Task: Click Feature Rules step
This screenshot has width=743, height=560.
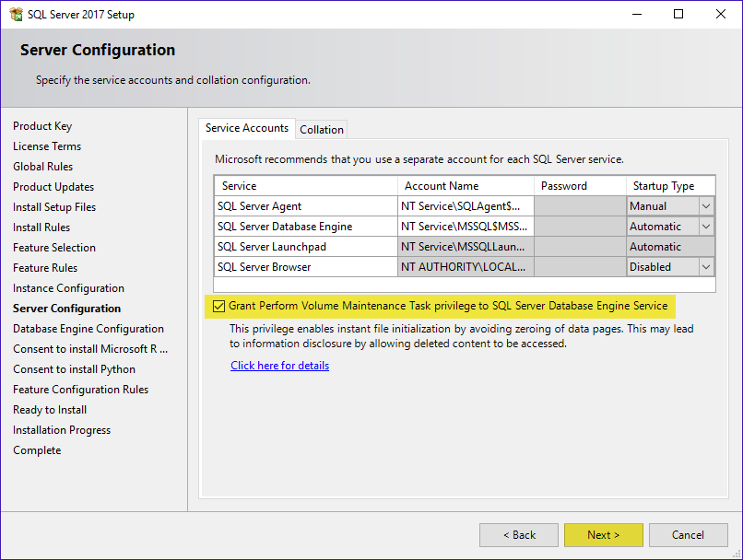Action: [x=45, y=268]
